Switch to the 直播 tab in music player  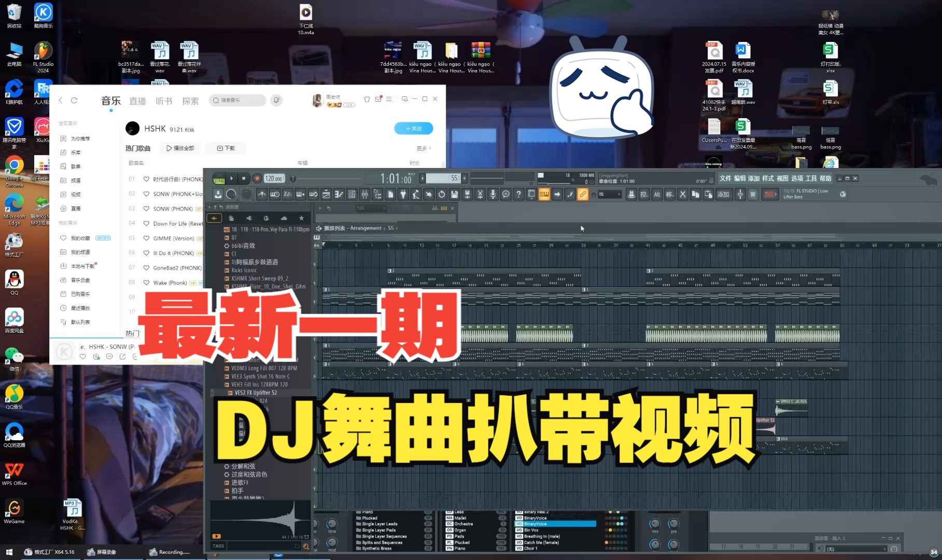[137, 101]
